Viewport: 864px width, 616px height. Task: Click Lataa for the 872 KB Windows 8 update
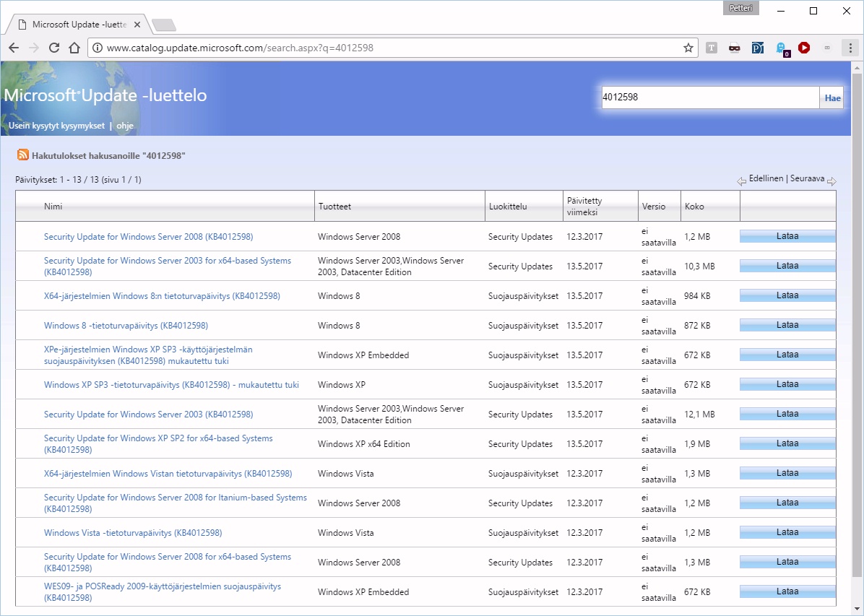[787, 325]
